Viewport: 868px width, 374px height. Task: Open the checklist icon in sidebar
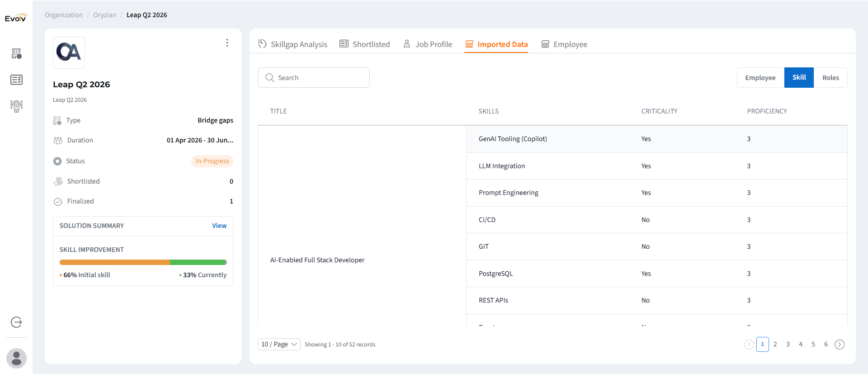point(16,80)
